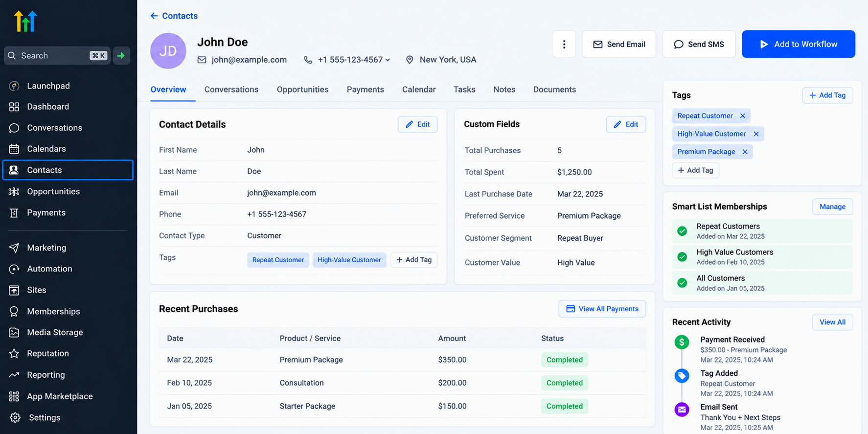Click the Marketing paper plane icon
The height and width of the screenshot is (434, 868).
pos(14,248)
